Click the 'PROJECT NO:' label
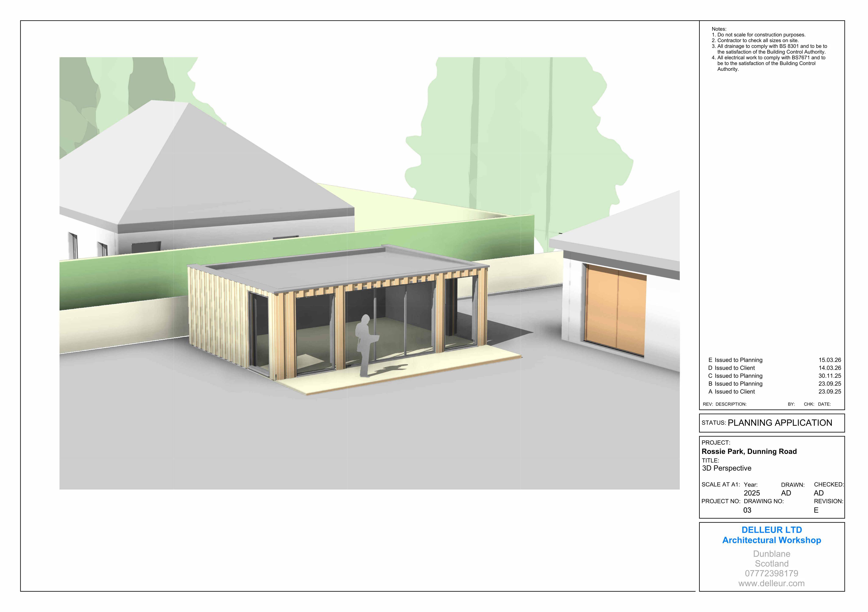Viewport: 868px width, 612px height. (x=721, y=501)
